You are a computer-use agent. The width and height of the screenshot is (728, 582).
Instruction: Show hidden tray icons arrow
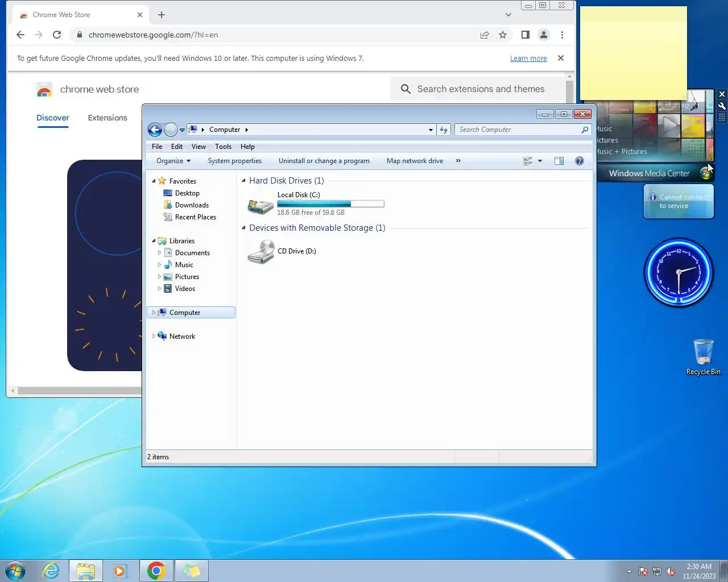(x=629, y=571)
